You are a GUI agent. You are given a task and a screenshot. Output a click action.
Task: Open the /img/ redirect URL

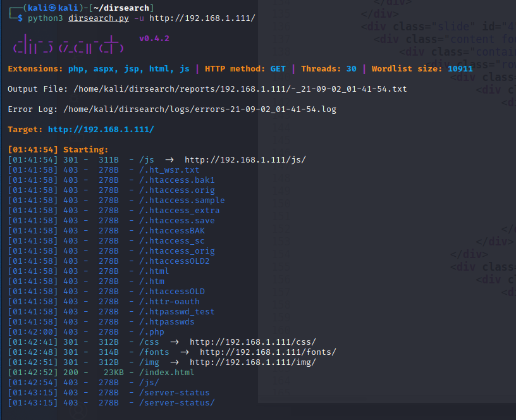click(252, 362)
